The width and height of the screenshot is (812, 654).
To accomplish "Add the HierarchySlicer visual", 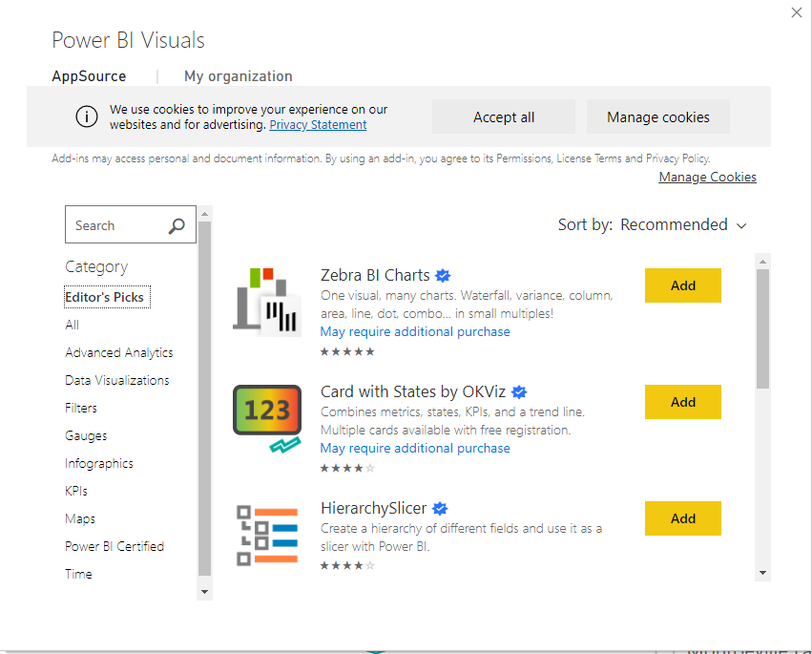I will pos(683,518).
